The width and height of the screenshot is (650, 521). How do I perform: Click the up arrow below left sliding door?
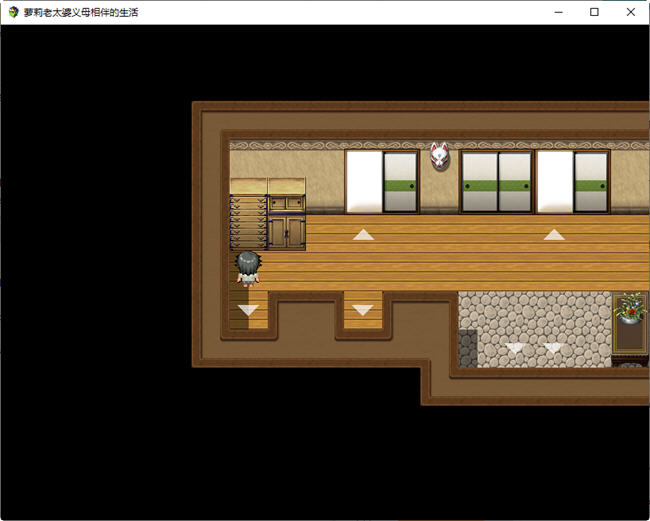[x=363, y=235]
